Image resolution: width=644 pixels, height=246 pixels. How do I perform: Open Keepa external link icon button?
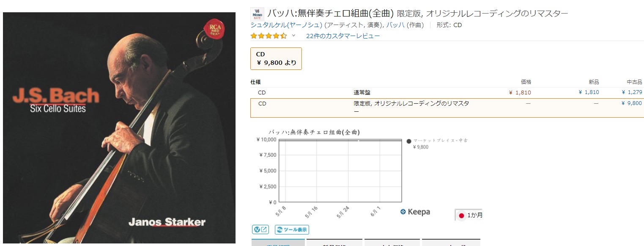[260, 230]
